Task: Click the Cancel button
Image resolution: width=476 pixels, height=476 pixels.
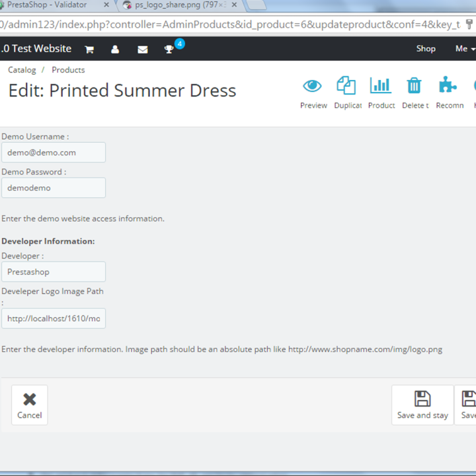Action: [30, 405]
